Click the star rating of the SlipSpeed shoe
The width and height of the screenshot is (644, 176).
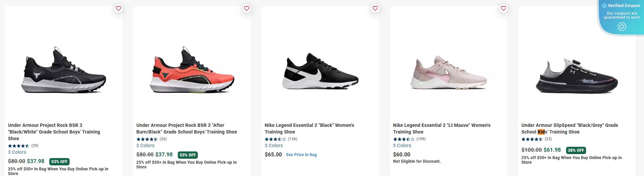(532, 139)
